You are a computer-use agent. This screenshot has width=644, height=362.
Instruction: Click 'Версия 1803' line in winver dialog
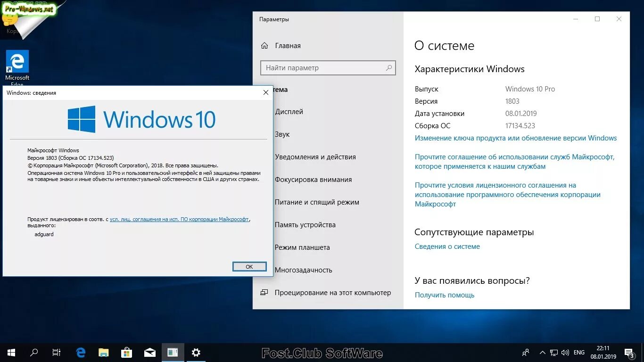(x=71, y=158)
